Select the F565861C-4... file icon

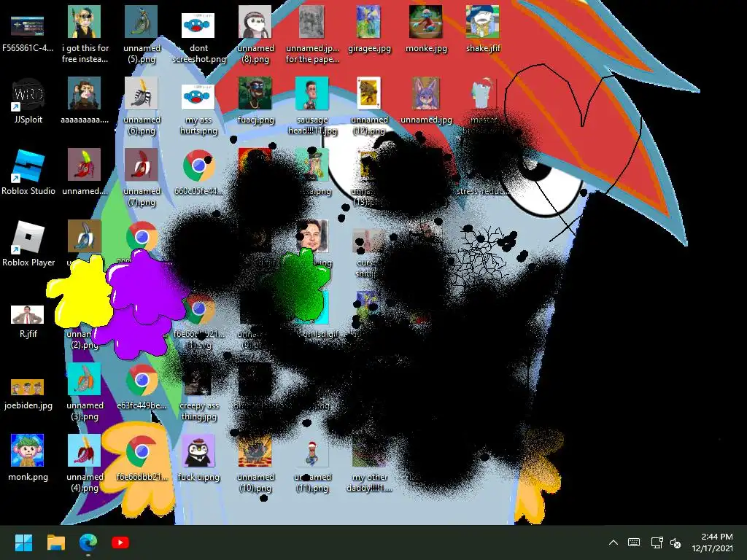(x=28, y=34)
